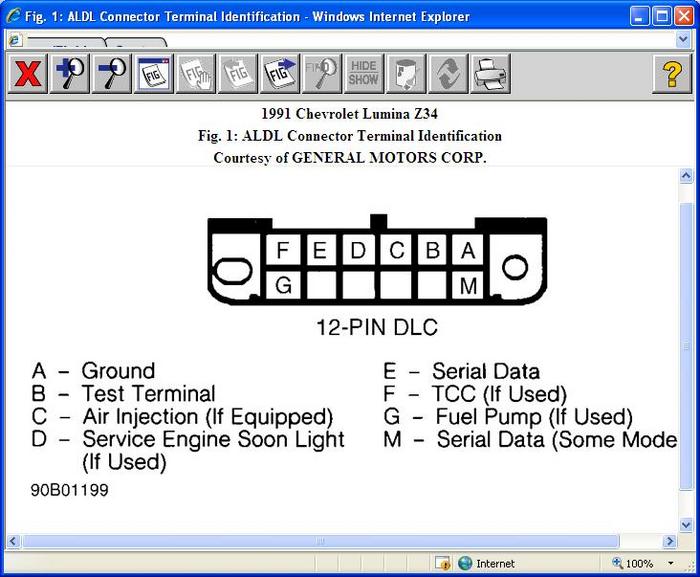Click terminal A in connector diagram
This screenshot has height=577, width=700.
(x=468, y=250)
